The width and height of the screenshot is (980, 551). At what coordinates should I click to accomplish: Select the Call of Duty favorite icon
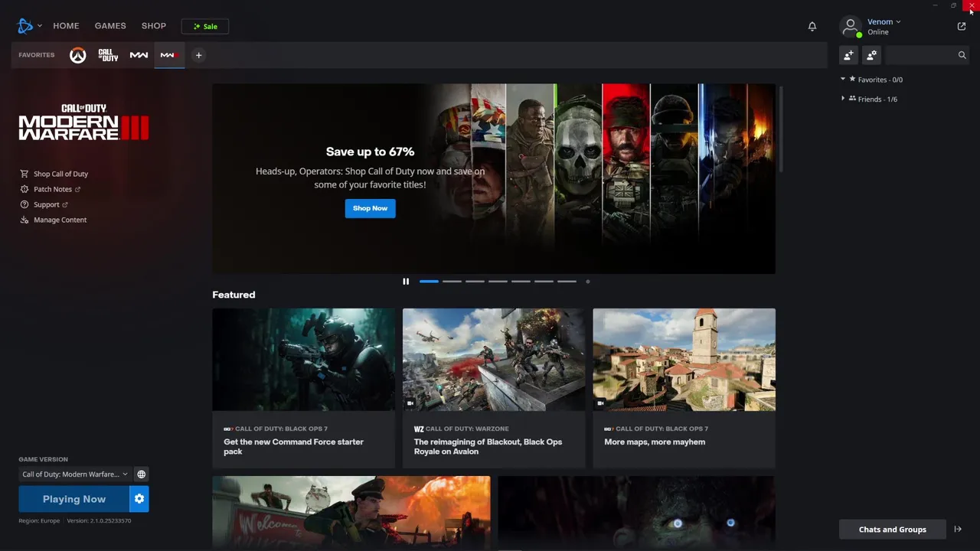(108, 55)
